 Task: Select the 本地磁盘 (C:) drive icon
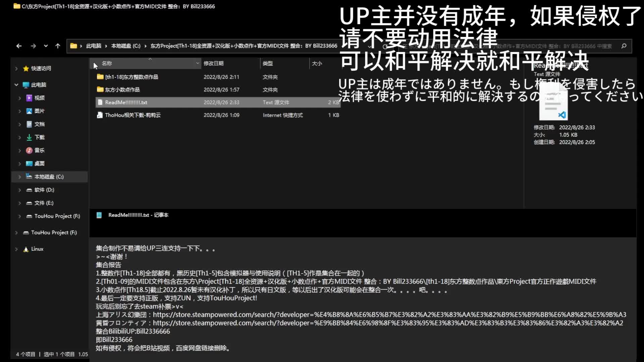29,176
